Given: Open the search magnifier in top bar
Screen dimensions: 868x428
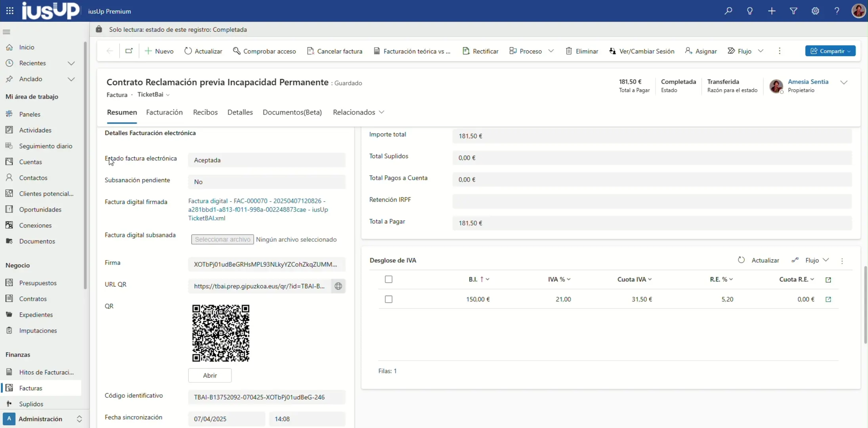Looking at the screenshot, I should point(728,11).
